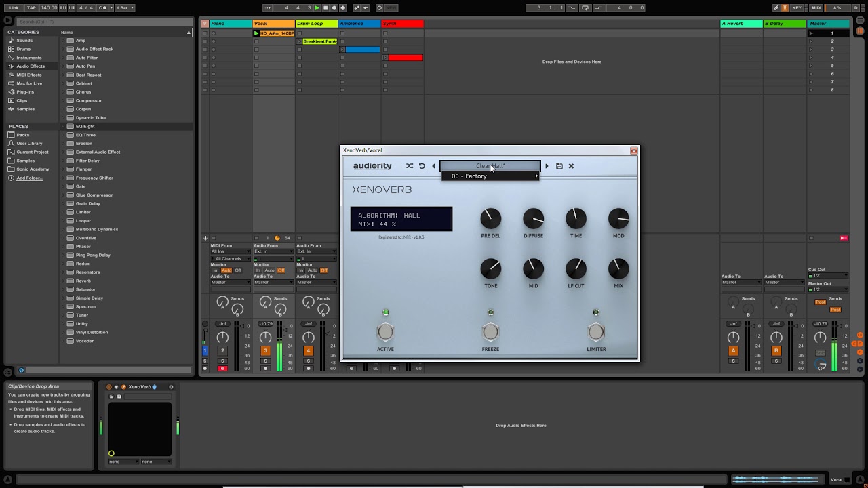Select the A Reverb return track header
The image size is (868, 488).
(741, 24)
